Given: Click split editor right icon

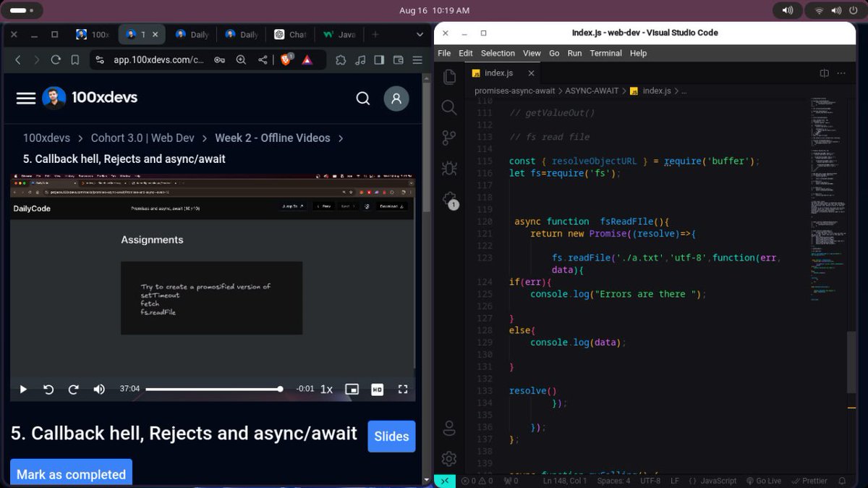Looking at the screenshot, I should 824,73.
